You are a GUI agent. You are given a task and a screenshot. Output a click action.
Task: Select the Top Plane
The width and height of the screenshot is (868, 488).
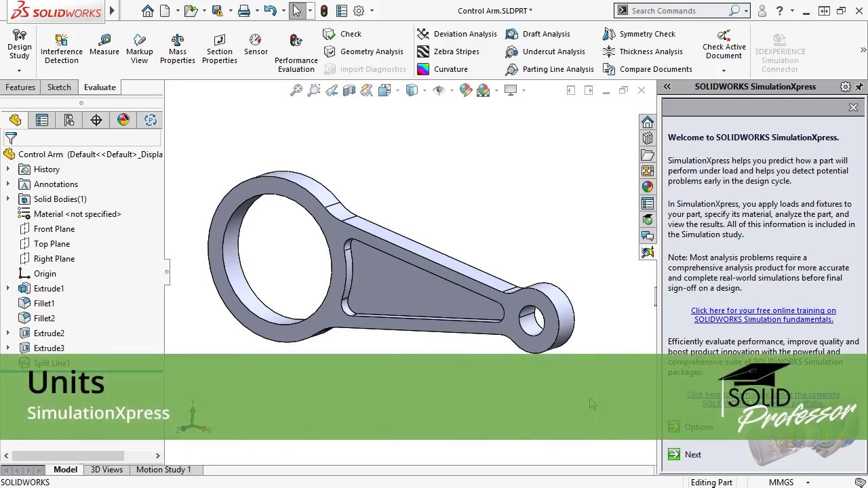[x=44, y=244]
